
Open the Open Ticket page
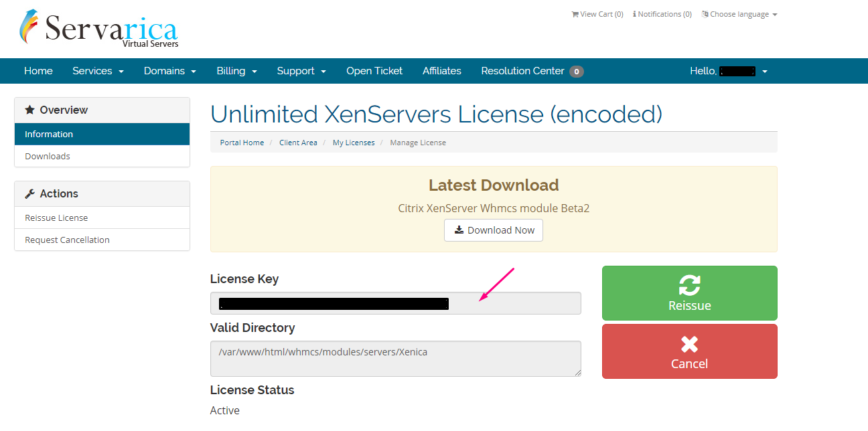click(x=374, y=71)
